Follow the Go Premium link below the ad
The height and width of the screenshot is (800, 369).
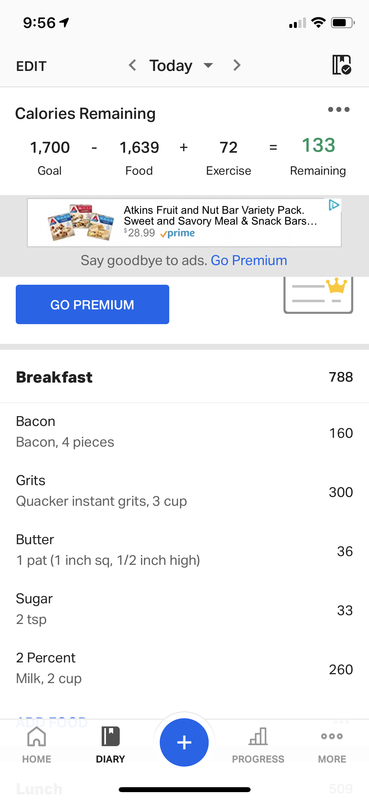pyautogui.click(x=249, y=261)
